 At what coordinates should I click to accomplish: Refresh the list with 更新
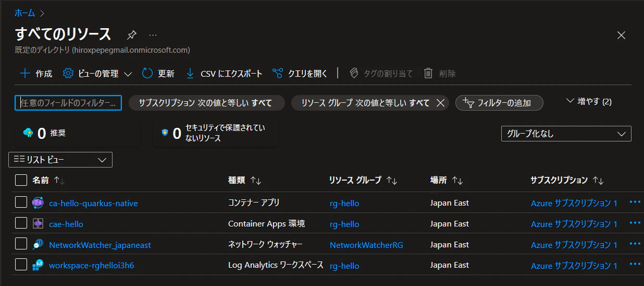pos(158,74)
